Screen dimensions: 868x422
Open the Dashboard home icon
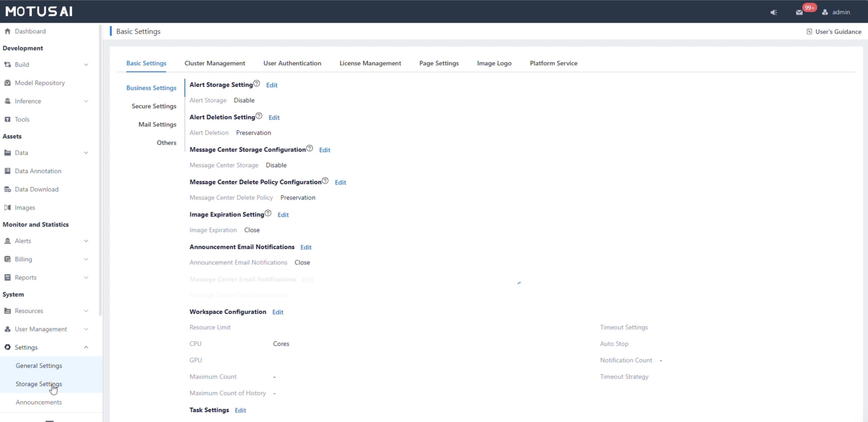coord(7,31)
